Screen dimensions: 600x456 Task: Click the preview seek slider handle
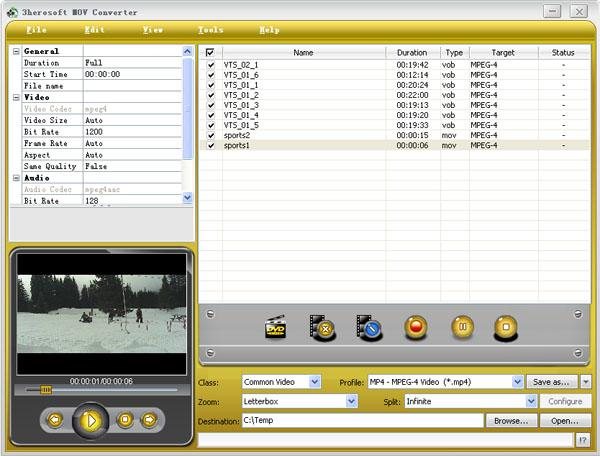pyautogui.click(x=45, y=390)
